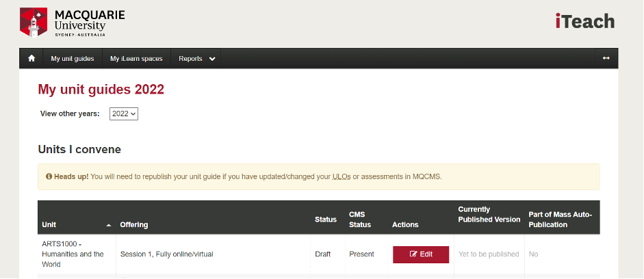
Task: Click the iTeach logo
Action: coord(585,21)
